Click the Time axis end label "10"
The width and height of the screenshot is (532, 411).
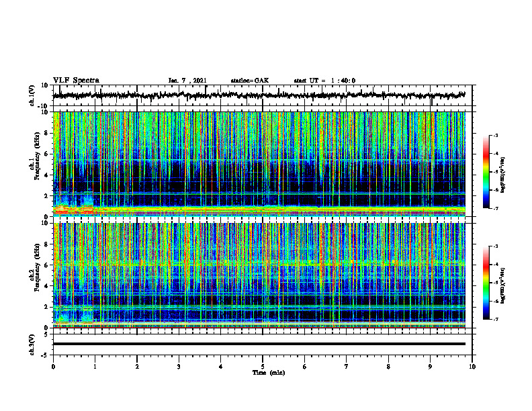pos(472,367)
